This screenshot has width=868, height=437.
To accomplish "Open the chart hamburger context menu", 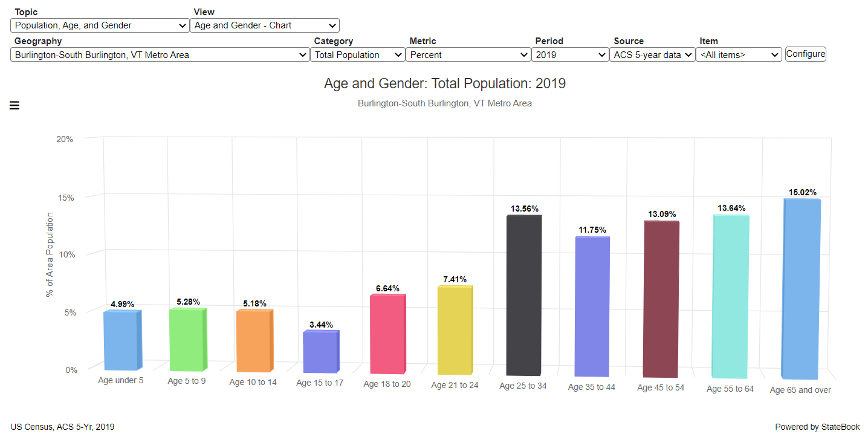I will pos(15,106).
